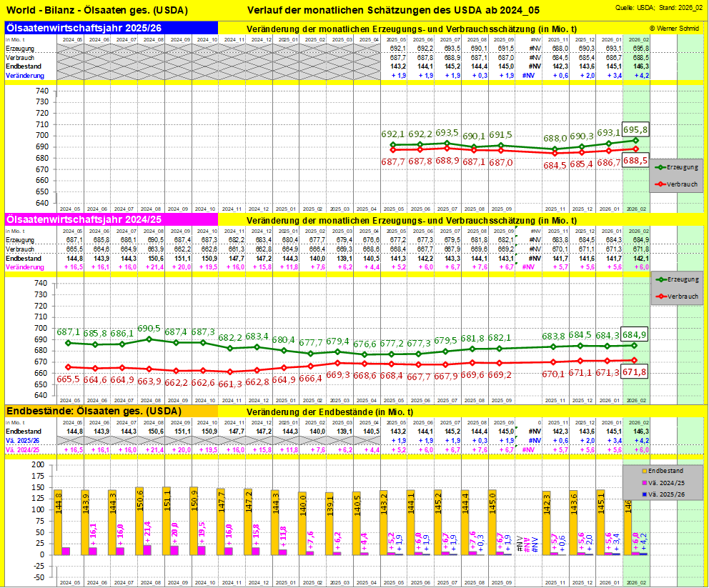
Task: Select the orange Endbestände: Ölsaaten ges. header
Action: (111, 412)
